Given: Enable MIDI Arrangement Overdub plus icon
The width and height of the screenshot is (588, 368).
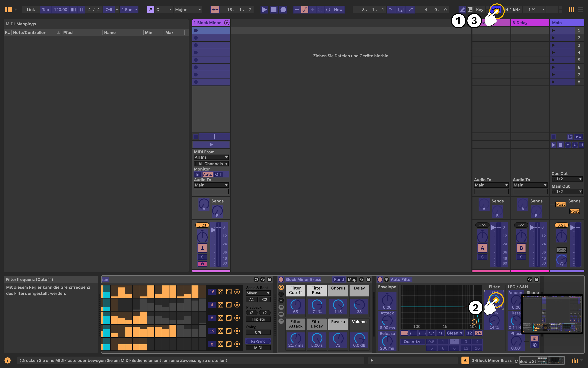Looking at the screenshot, I should tap(297, 10).
